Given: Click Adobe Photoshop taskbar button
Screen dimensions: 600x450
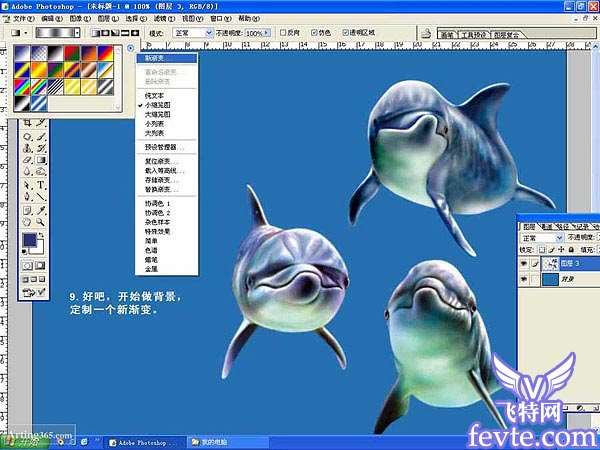Looking at the screenshot, I should point(145,443).
